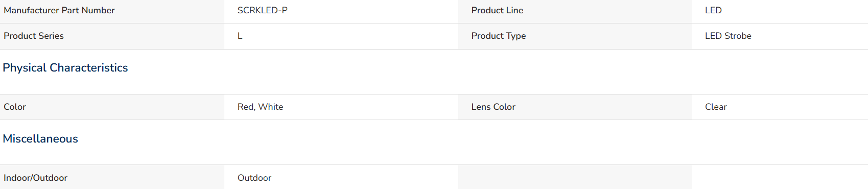Click the Product Series label

(34, 36)
